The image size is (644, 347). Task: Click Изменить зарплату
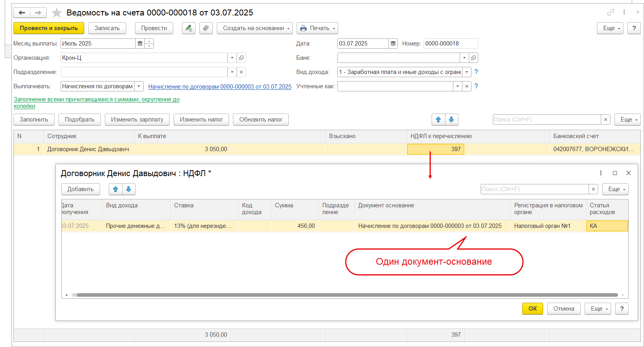[x=137, y=119]
